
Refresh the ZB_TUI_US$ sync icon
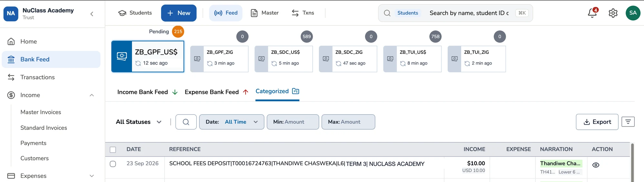pos(403,63)
